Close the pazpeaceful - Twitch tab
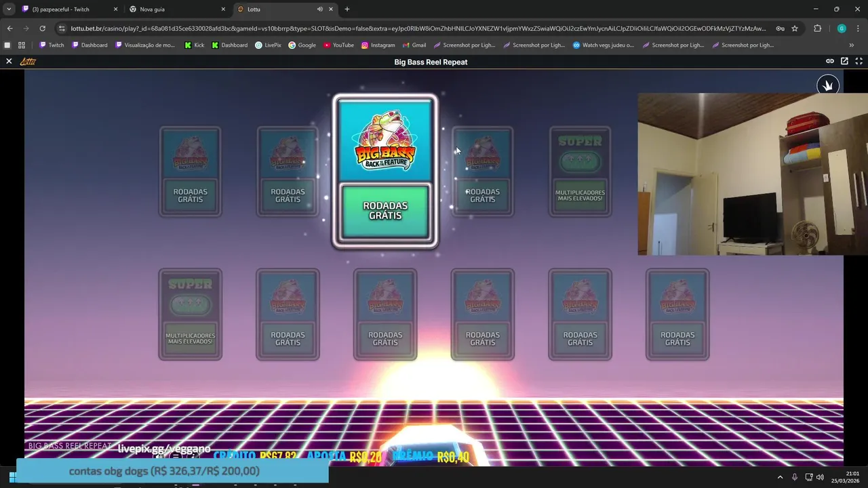Viewport: 868px width, 488px height. click(115, 9)
